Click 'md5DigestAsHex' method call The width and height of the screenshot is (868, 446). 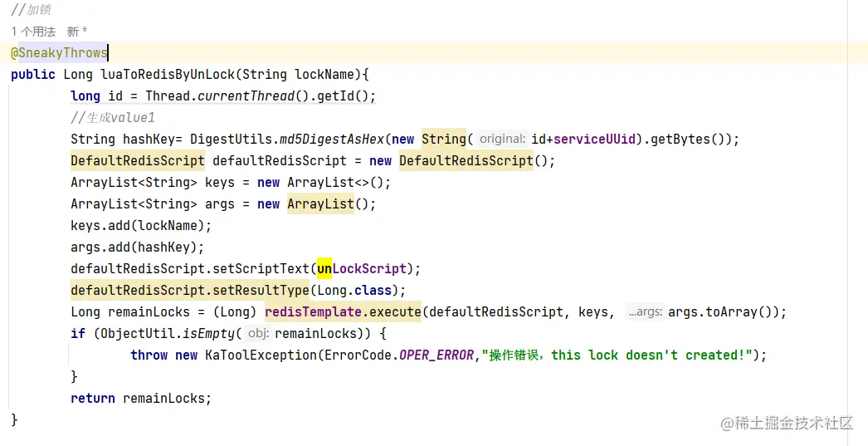[x=332, y=139]
